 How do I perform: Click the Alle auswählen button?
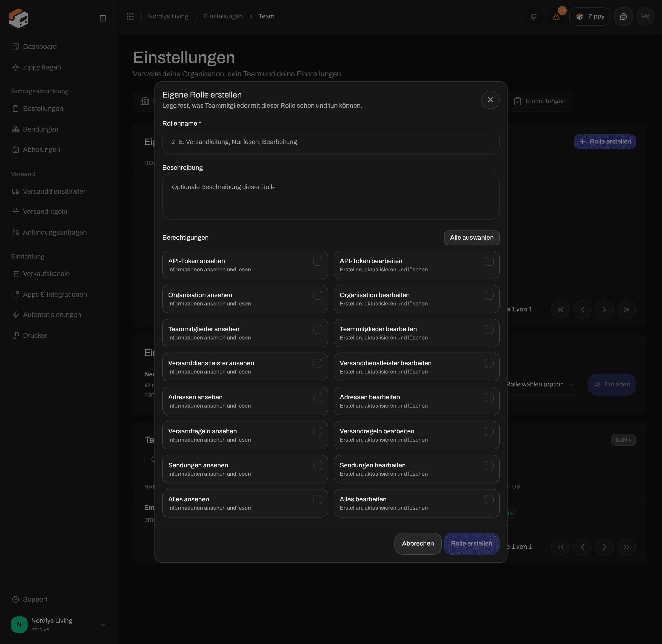pyautogui.click(x=472, y=238)
